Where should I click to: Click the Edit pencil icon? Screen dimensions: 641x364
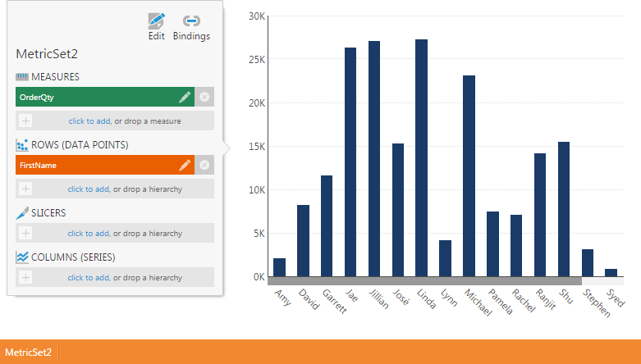coord(156,21)
